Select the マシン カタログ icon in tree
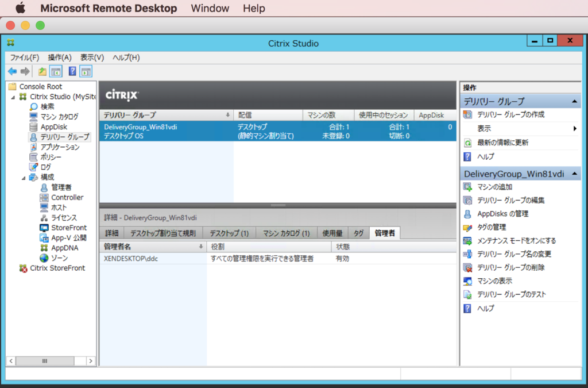The width and height of the screenshot is (588, 388). [x=34, y=117]
